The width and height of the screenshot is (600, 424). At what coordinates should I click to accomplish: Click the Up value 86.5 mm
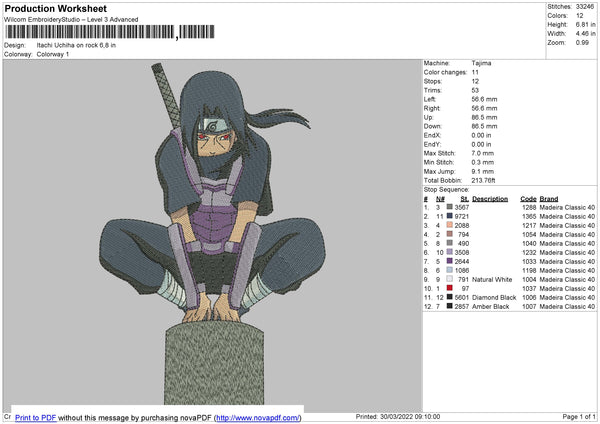484,117
